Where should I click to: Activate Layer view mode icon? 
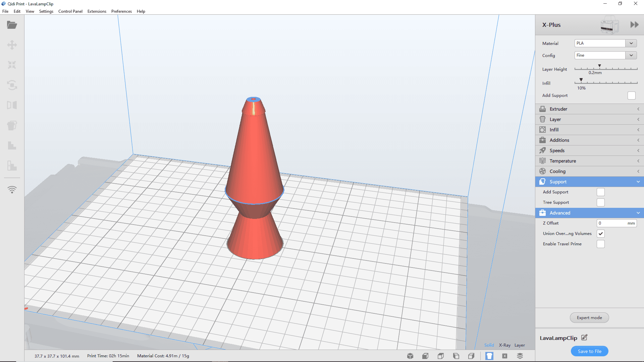coord(520,356)
